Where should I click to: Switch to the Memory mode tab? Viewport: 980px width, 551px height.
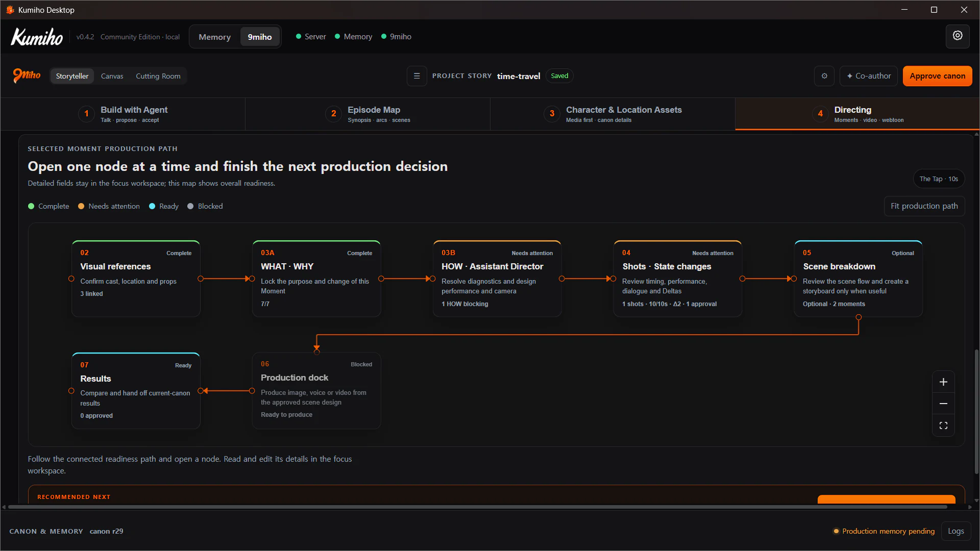click(x=214, y=37)
